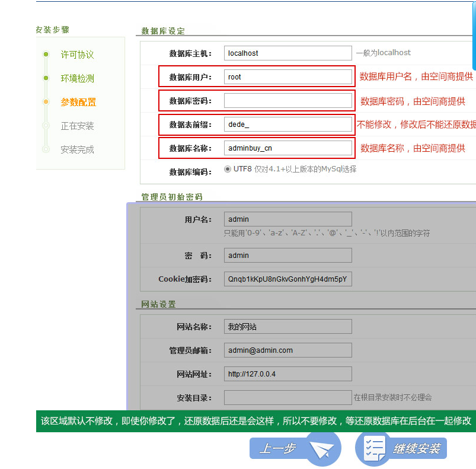Click the 数据库名称 adminbuy_cn input field
The image size is (476, 469).
click(287, 148)
